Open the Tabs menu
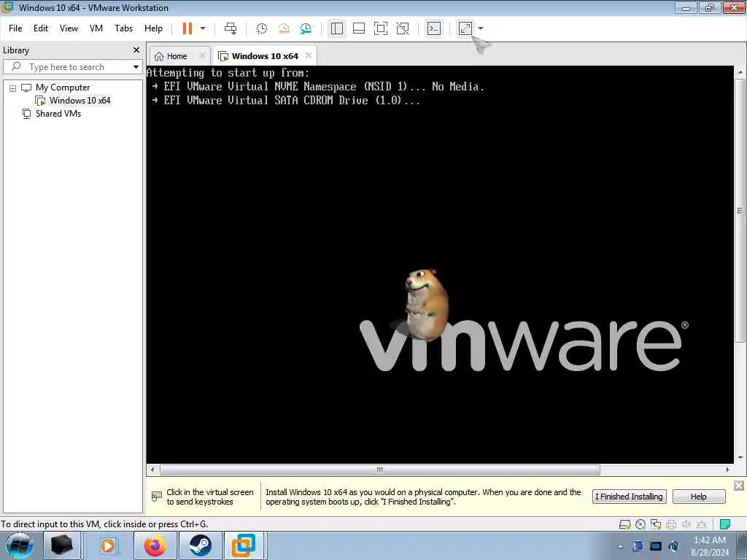 [123, 28]
